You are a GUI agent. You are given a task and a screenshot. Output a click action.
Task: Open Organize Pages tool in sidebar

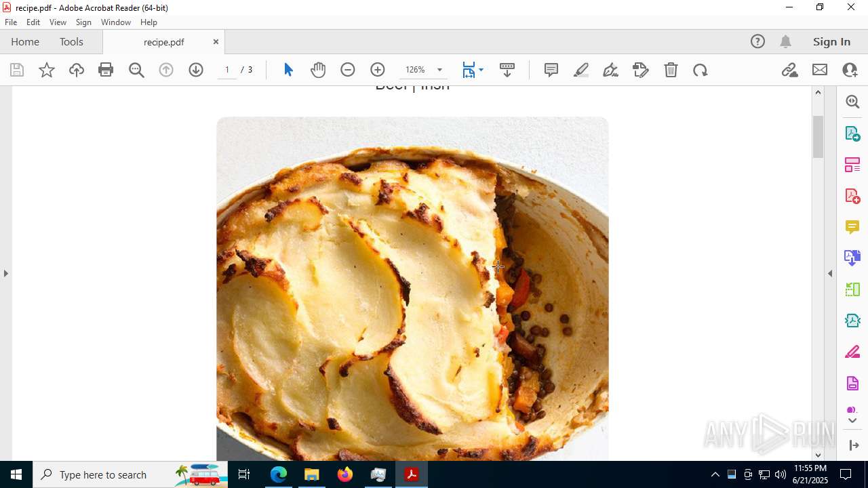click(x=852, y=164)
